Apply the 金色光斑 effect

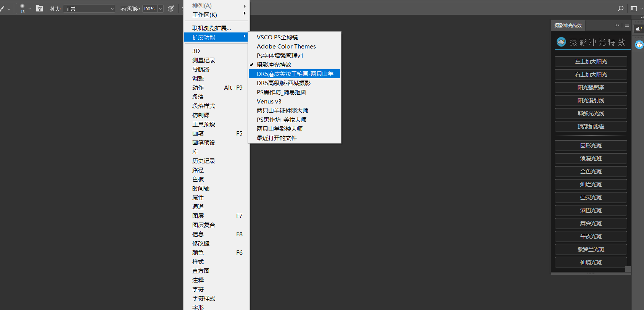pyautogui.click(x=591, y=172)
